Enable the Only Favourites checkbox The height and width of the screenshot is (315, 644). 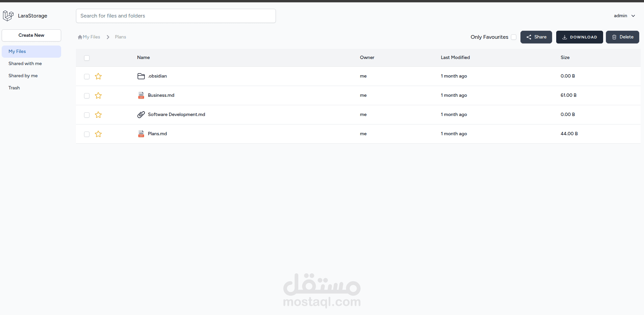coord(514,37)
